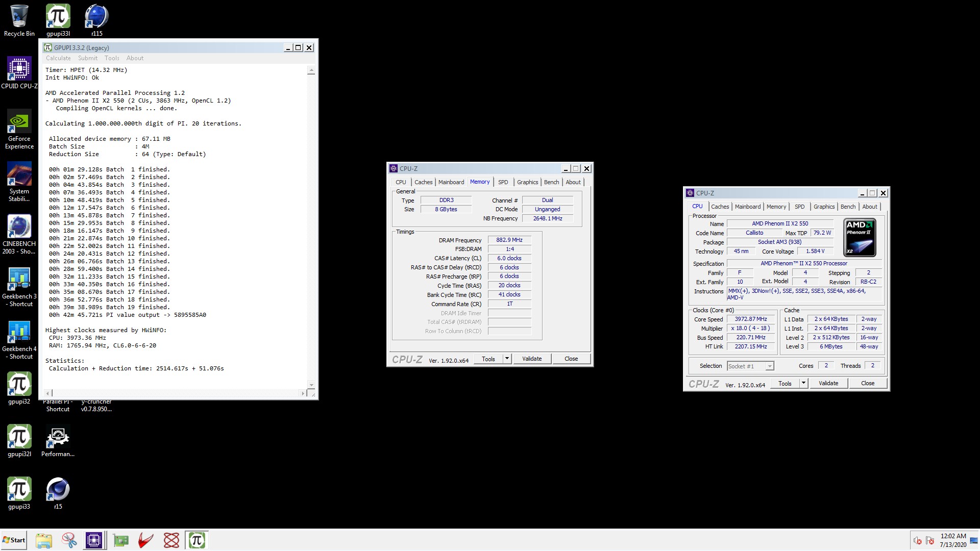Click the second red-marked tray icon
The width and height of the screenshot is (980, 551).
point(930,540)
